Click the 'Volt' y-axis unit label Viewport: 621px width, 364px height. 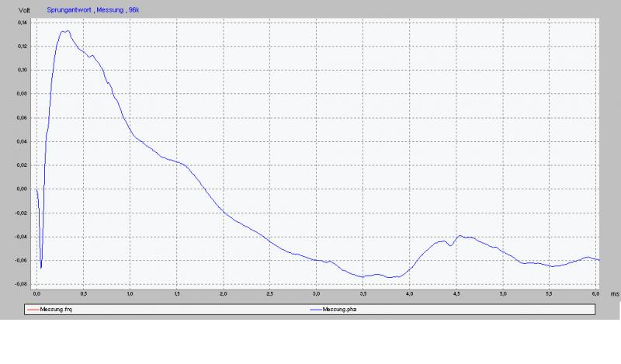[x=24, y=10]
